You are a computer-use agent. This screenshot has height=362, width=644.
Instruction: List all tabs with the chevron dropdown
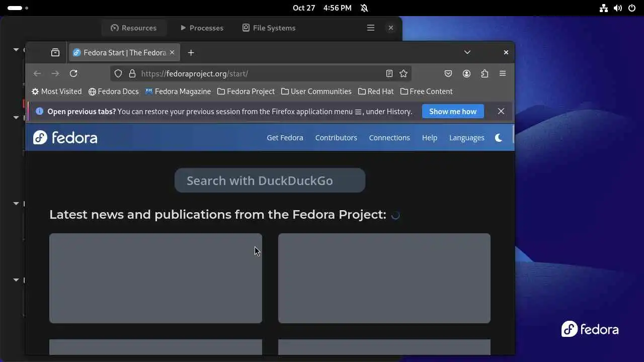tap(467, 52)
